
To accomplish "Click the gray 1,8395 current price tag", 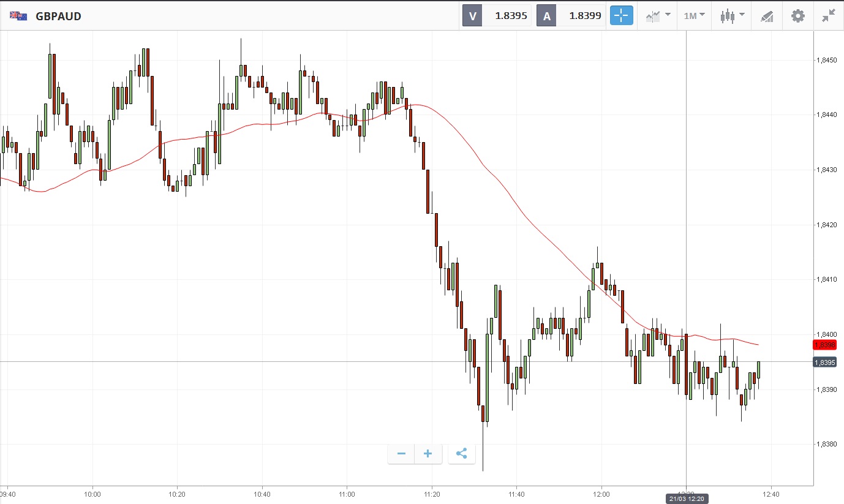I will [824, 363].
